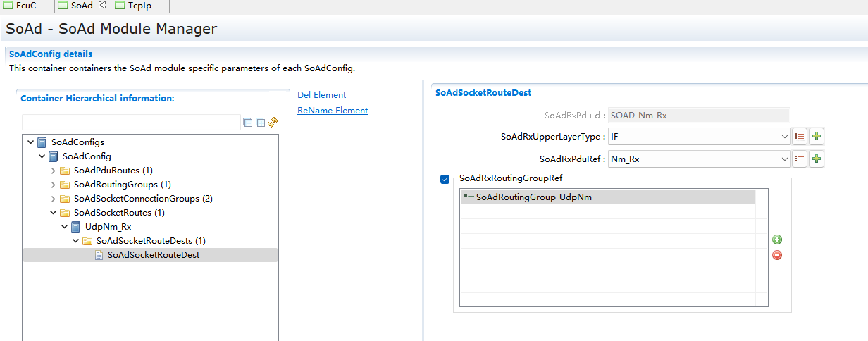Click the tree filter input field
The width and height of the screenshot is (868, 341).
coord(131,123)
